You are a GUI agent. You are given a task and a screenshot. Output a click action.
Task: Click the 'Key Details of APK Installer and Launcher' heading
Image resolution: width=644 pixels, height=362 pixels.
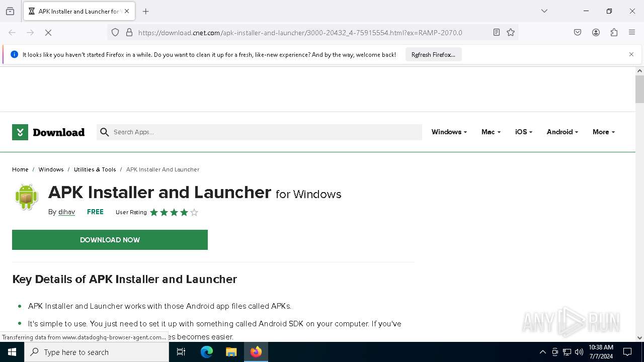tap(124, 279)
